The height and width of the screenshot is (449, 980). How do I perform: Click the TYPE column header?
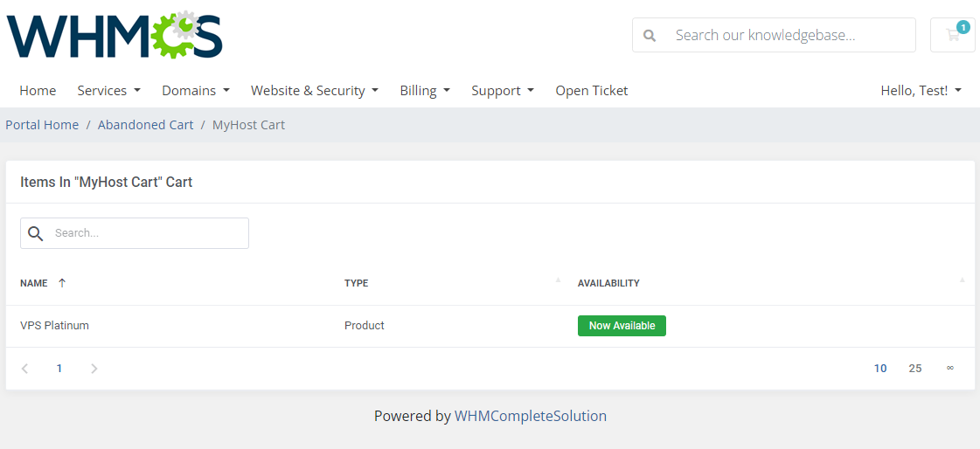[x=357, y=283]
